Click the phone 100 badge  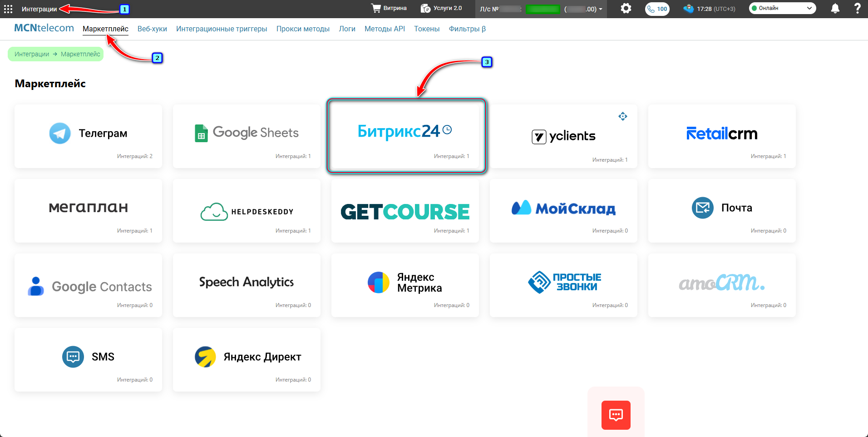tap(657, 9)
